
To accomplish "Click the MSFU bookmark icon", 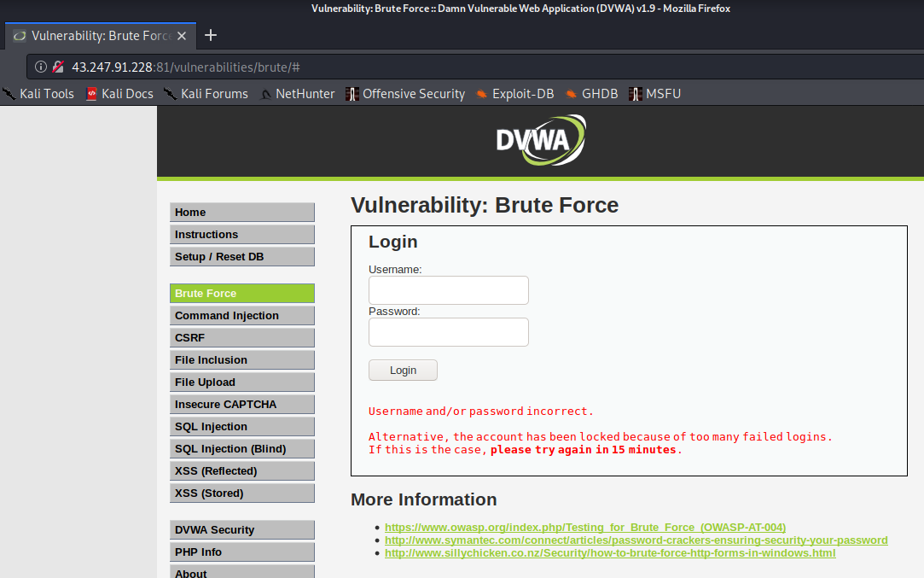I will (635, 94).
